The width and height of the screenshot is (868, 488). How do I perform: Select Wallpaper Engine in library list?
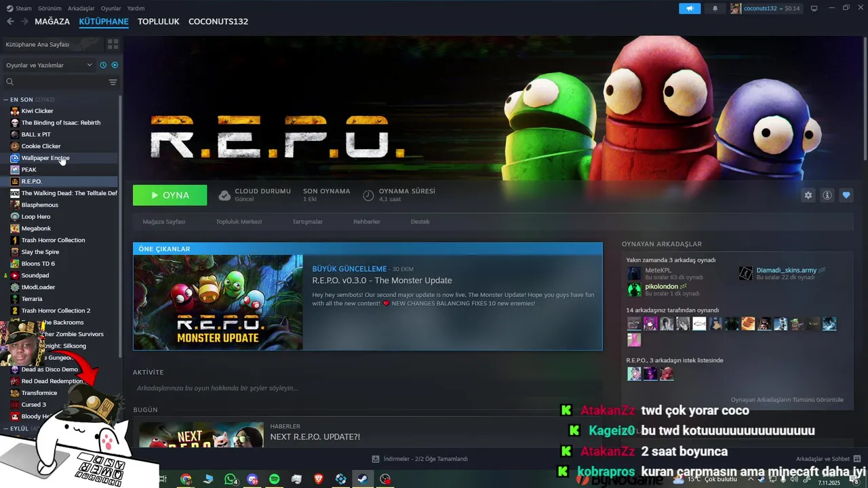(x=45, y=158)
